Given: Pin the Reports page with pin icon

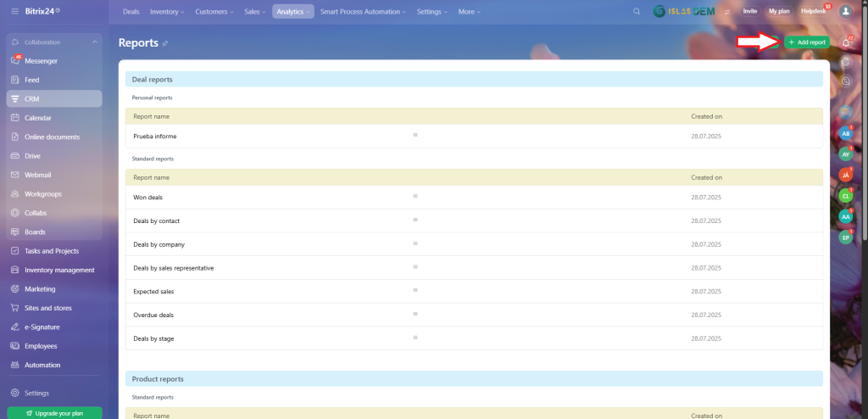Looking at the screenshot, I should (165, 42).
